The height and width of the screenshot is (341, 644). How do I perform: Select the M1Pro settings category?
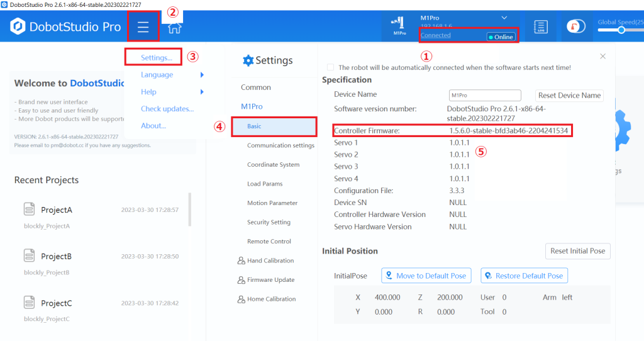coord(252,106)
